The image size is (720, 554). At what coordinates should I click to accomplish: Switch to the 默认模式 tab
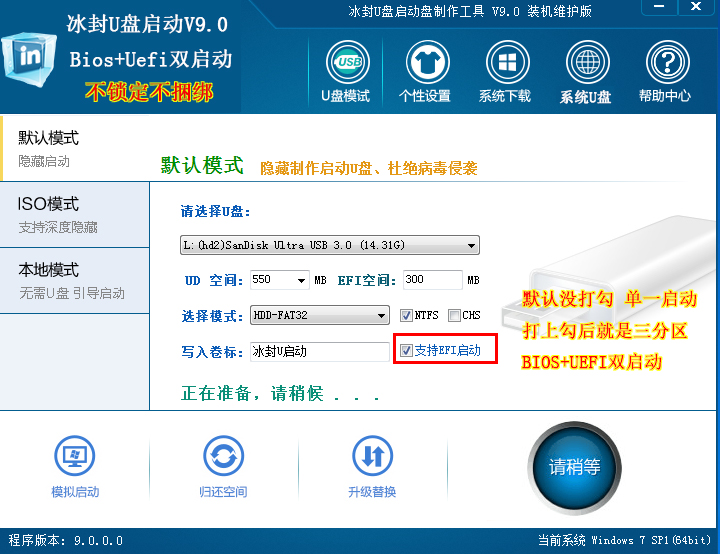[76, 148]
